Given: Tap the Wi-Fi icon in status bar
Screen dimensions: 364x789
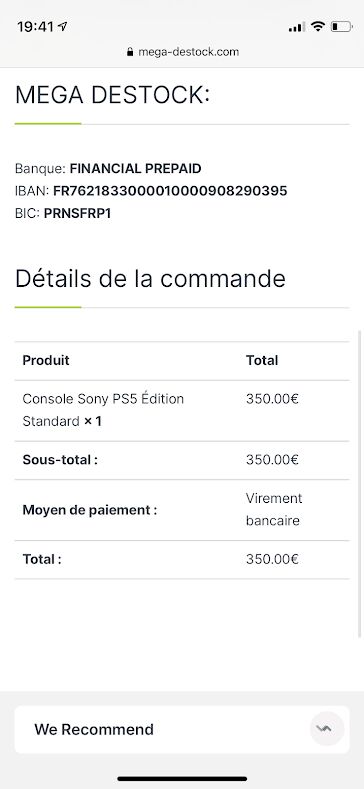Looking at the screenshot, I should [x=318, y=27].
